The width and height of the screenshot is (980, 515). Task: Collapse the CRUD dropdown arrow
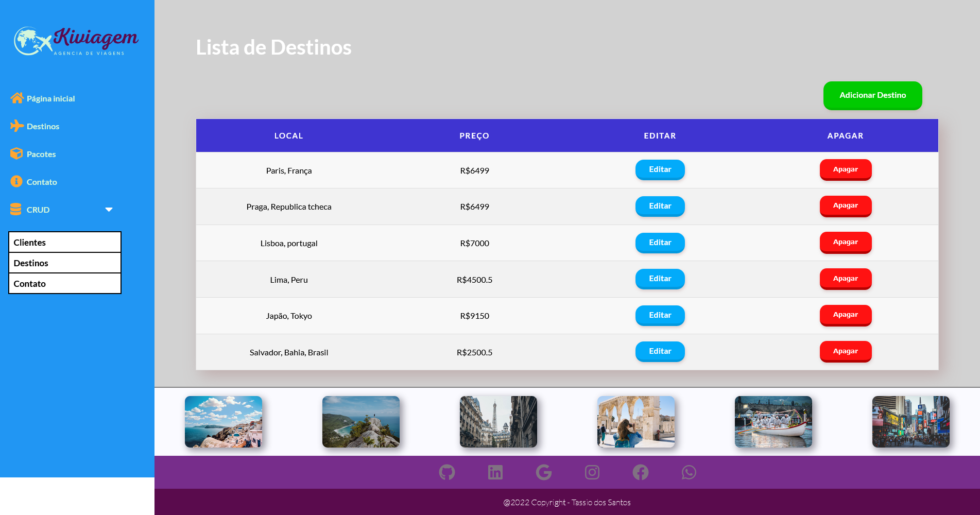[x=109, y=210]
